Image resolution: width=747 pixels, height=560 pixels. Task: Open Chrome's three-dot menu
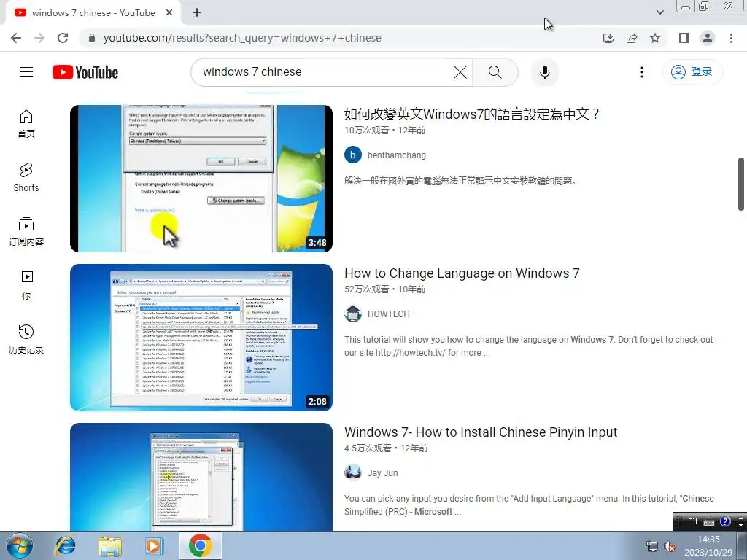click(731, 38)
